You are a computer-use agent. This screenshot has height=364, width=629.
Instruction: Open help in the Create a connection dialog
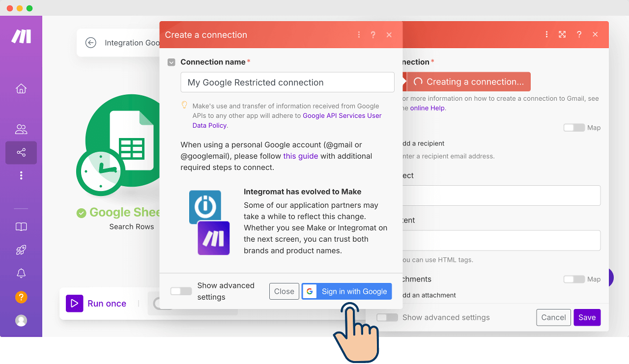click(x=373, y=35)
